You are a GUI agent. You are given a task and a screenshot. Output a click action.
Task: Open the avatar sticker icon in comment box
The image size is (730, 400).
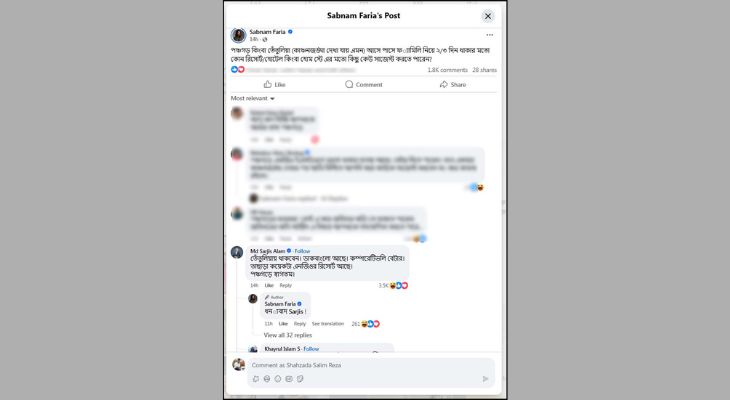[x=256, y=379]
